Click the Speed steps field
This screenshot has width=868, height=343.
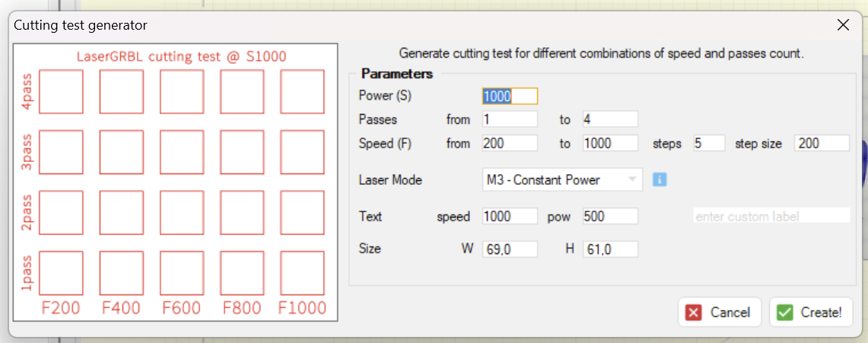[x=708, y=143]
